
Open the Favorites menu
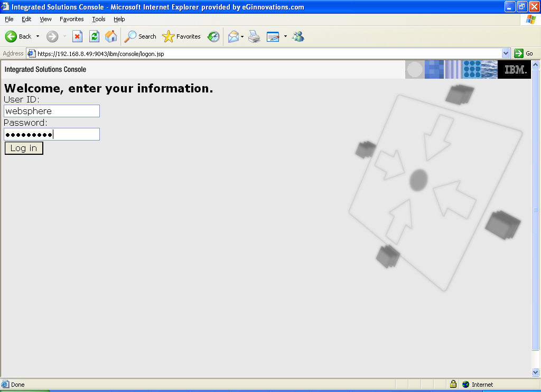click(x=71, y=20)
